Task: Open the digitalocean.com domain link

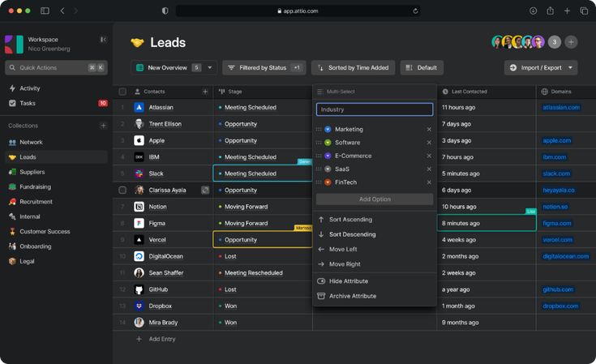Action: pyautogui.click(x=566, y=256)
